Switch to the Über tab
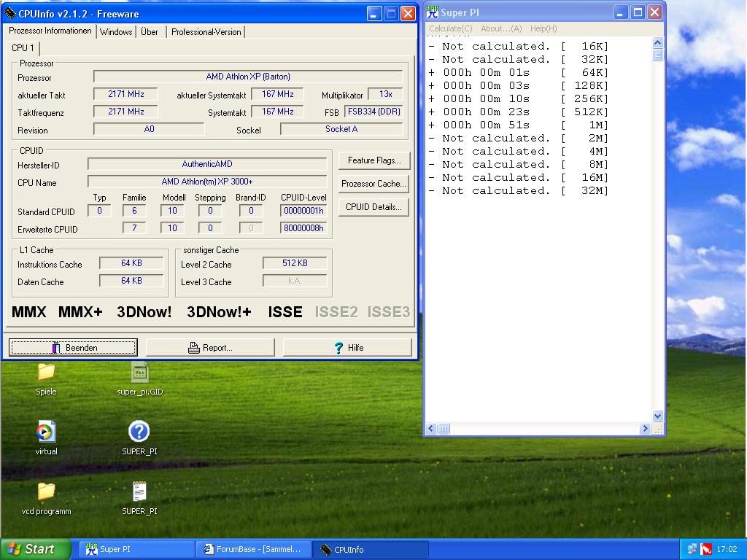The height and width of the screenshot is (560, 747). tap(149, 32)
